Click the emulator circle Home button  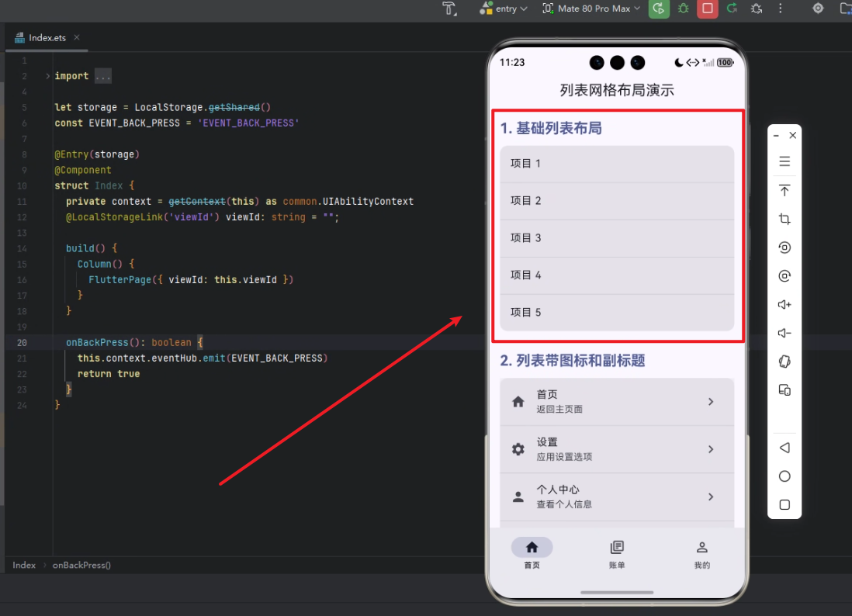(784, 476)
